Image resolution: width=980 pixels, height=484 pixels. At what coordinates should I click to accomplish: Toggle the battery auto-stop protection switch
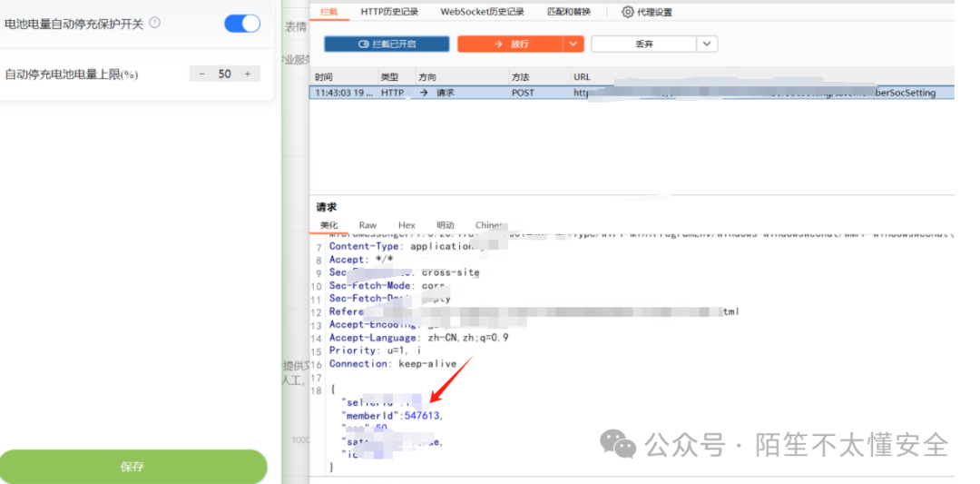(x=242, y=24)
